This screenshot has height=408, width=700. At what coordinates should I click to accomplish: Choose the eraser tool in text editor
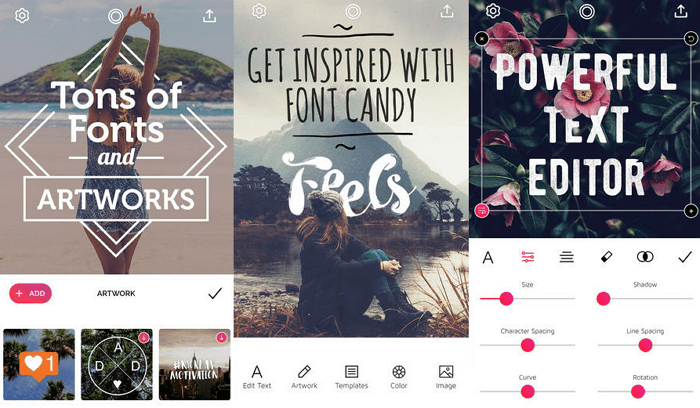(606, 257)
